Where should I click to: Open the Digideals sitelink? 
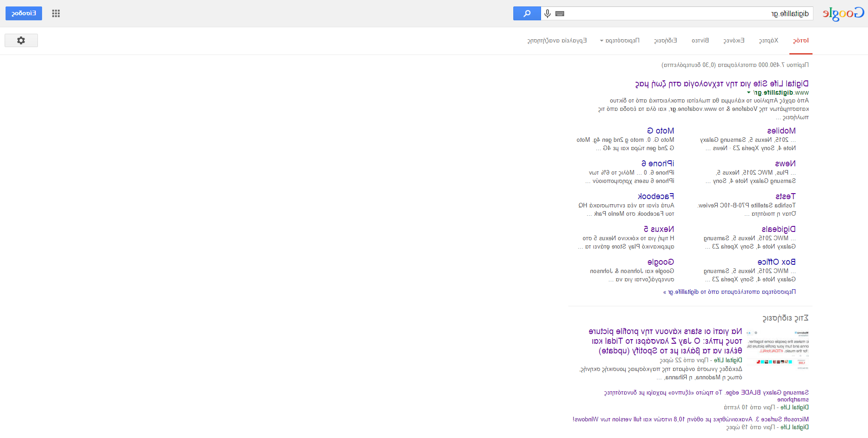(779, 229)
